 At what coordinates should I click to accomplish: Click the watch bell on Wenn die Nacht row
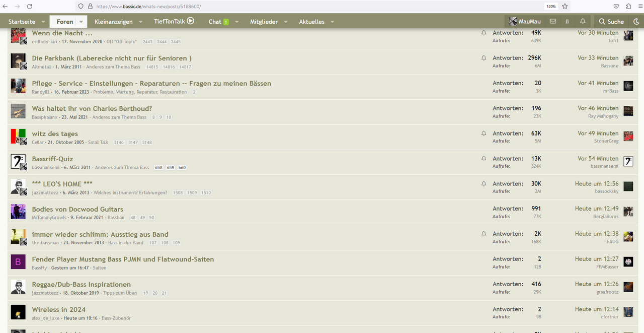click(x=484, y=33)
